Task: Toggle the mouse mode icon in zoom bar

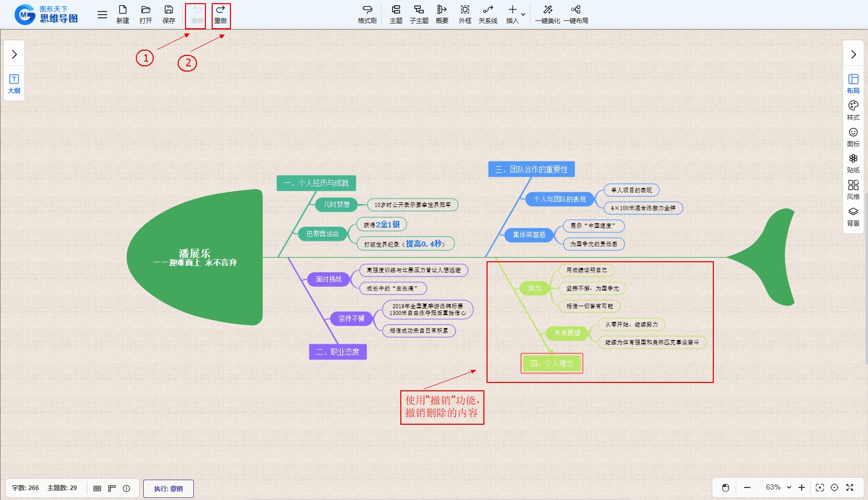Action: tap(725, 487)
